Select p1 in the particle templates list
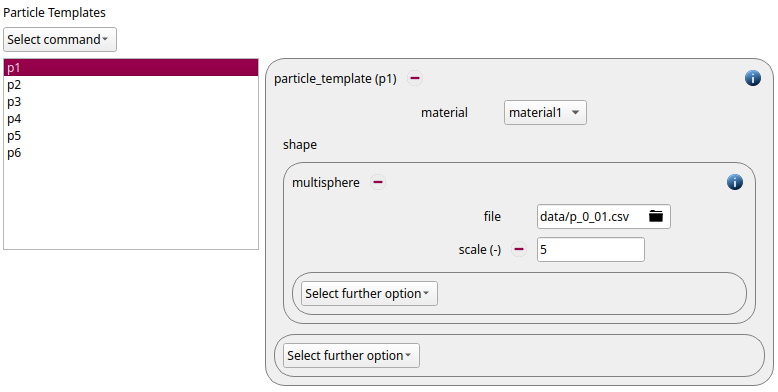778x392 pixels. point(131,67)
